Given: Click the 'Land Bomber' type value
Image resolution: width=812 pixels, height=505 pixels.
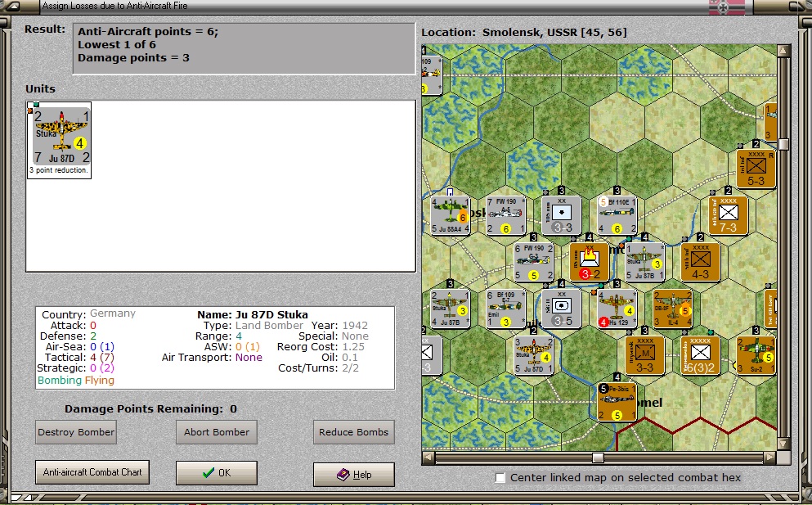Looking at the screenshot, I should (x=269, y=326).
